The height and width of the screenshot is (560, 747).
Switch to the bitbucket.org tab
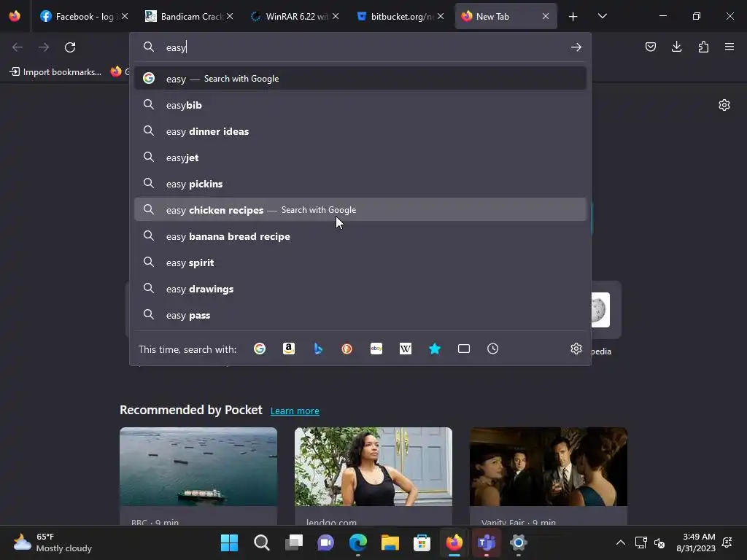click(394, 17)
